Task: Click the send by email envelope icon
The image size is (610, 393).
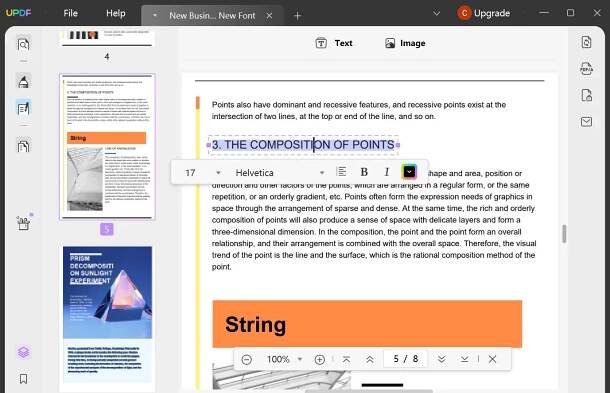Action: point(586,122)
